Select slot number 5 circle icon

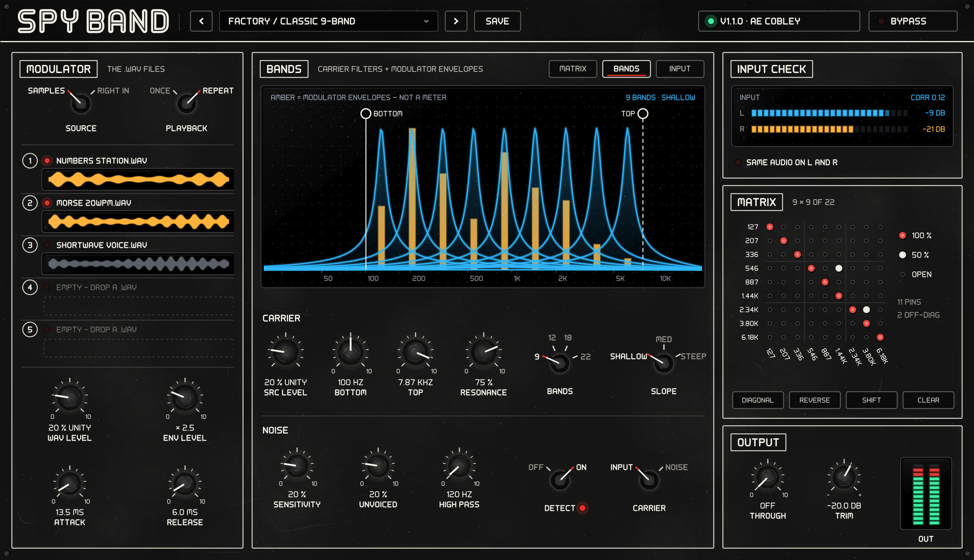click(x=30, y=330)
